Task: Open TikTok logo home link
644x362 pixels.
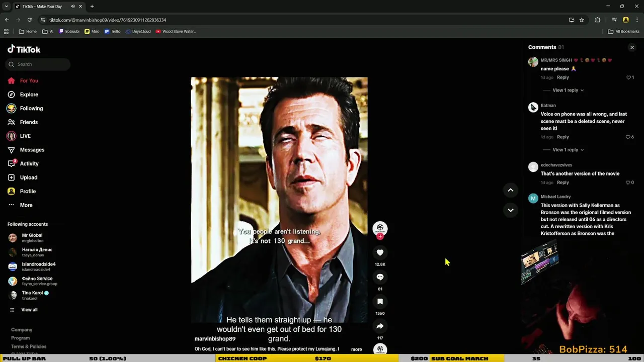Action: [24, 49]
